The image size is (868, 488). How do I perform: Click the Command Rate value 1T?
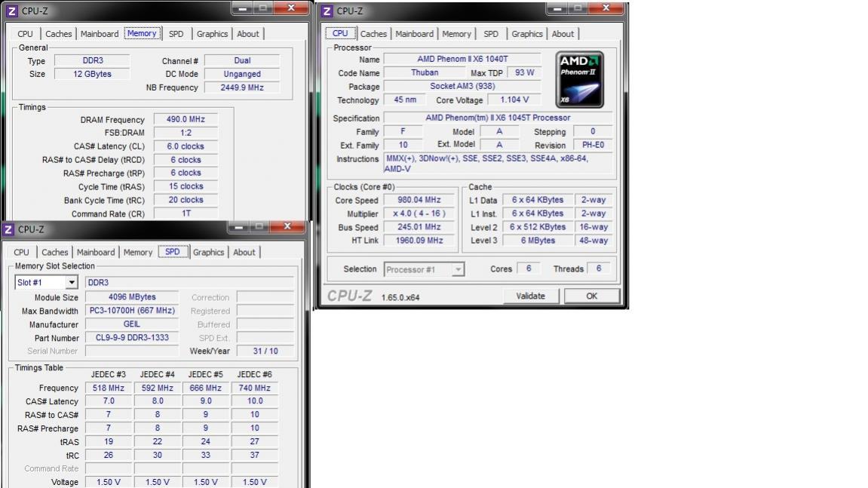coord(186,213)
